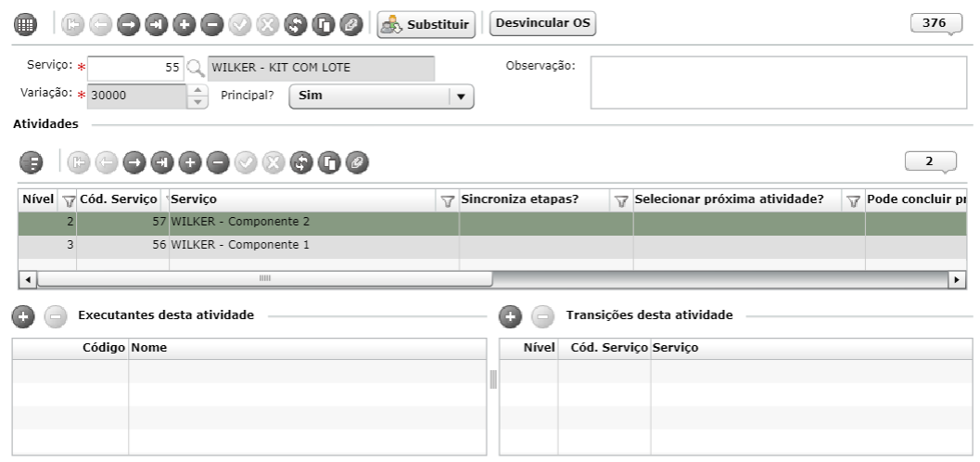Remove record using top toolbar minus icon
This screenshot has width=980, height=462.
pos(212,25)
